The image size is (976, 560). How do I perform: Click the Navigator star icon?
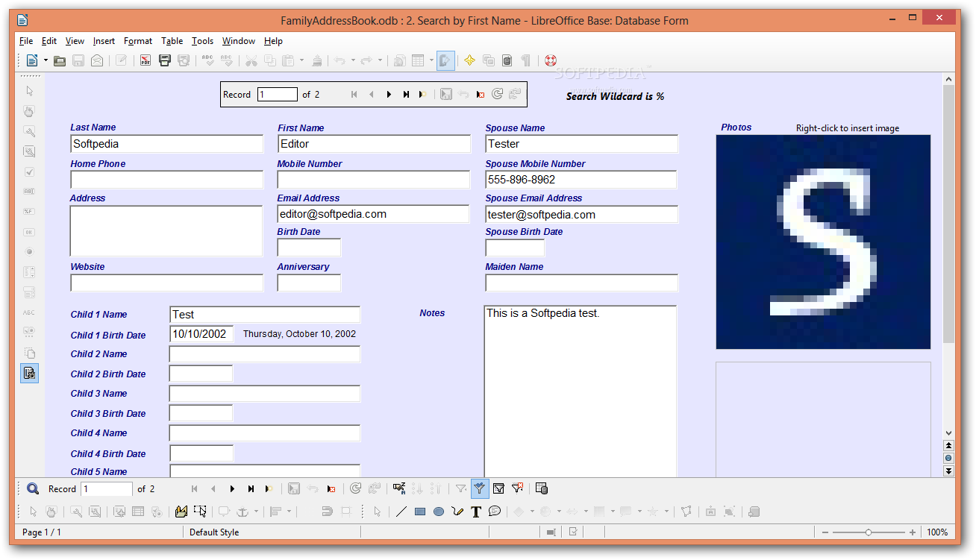pos(469,60)
